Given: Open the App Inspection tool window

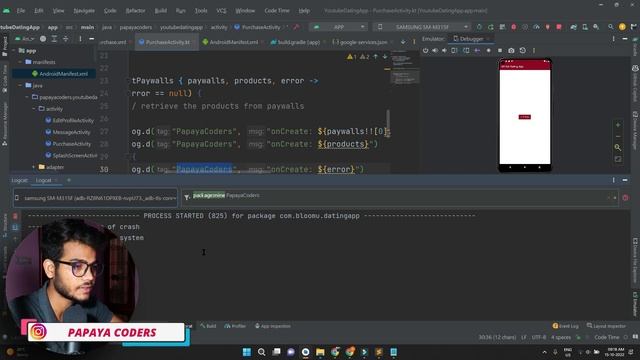Looking at the screenshot, I should coord(273,326).
